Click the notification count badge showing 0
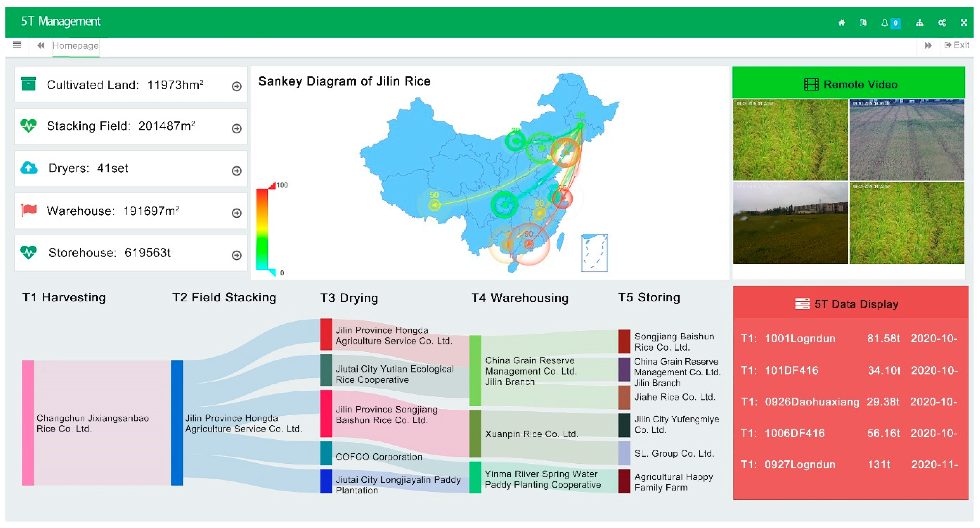The image size is (980, 528). (895, 23)
